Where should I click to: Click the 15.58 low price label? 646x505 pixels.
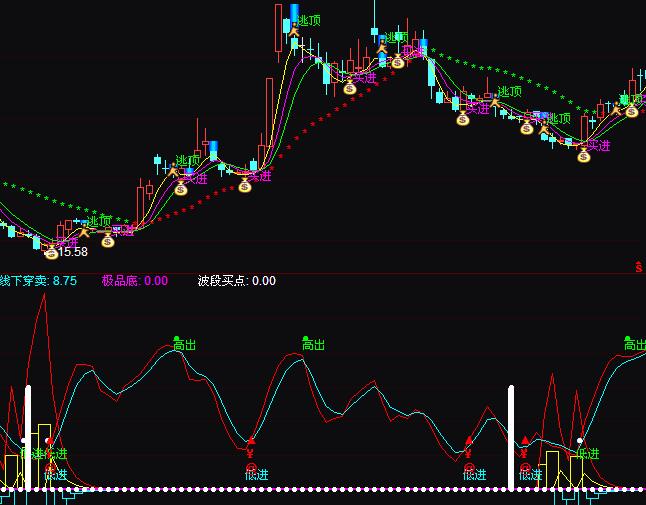(73, 252)
